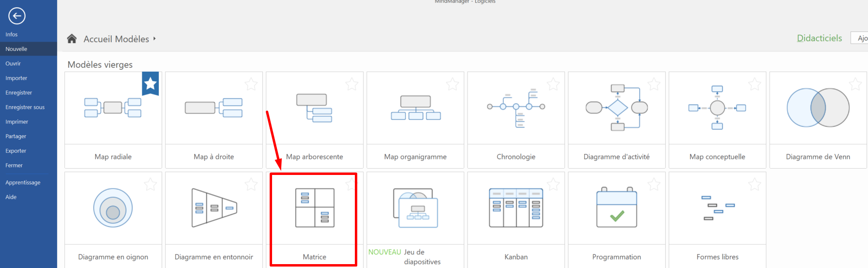868x268 pixels.
Task: Unfavorite the Map radiale blue star
Action: [x=151, y=84]
